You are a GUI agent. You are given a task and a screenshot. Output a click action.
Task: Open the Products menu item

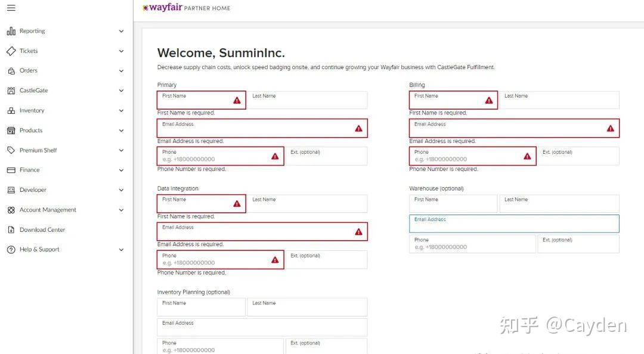click(x=31, y=131)
